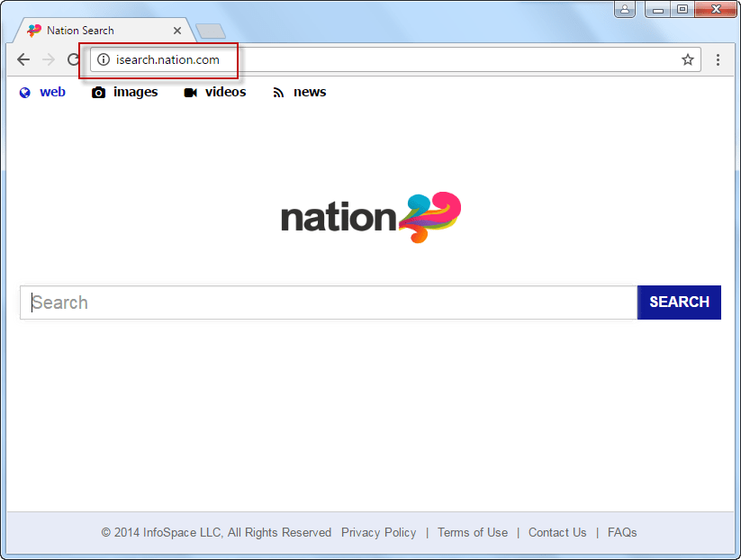Open site information icon in address bar
This screenshot has height=560, width=741.
point(103,59)
